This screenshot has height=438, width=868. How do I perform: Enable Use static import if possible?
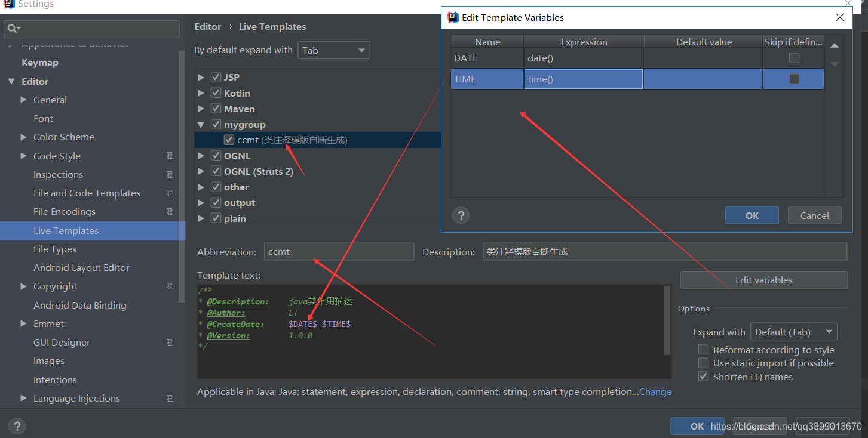pyautogui.click(x=704, y=363)
